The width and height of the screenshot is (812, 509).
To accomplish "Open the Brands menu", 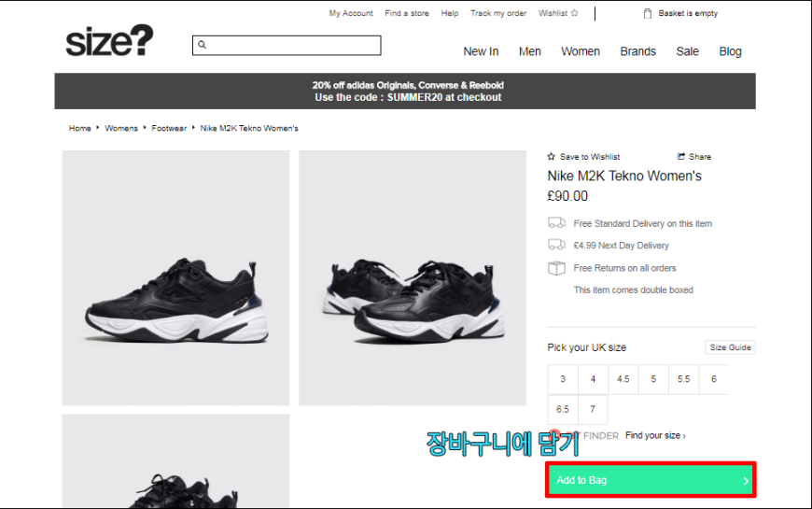I will (638, 51).
